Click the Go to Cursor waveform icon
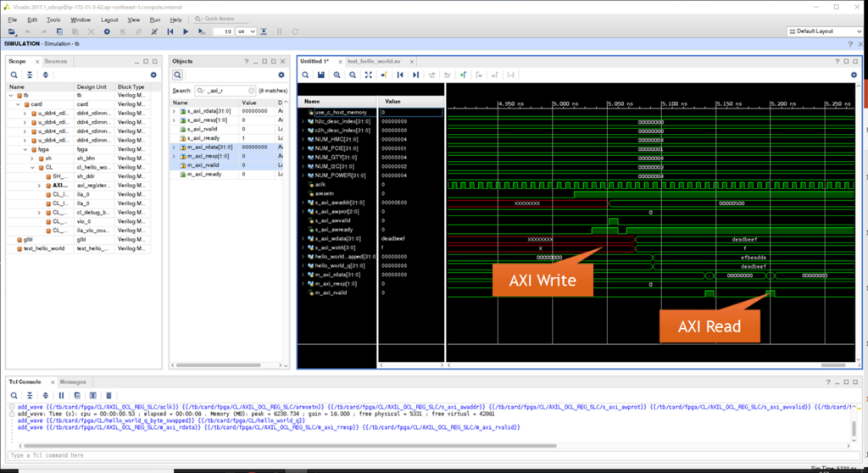The height and width of the screenshot is (473, 868). [384, 75]
